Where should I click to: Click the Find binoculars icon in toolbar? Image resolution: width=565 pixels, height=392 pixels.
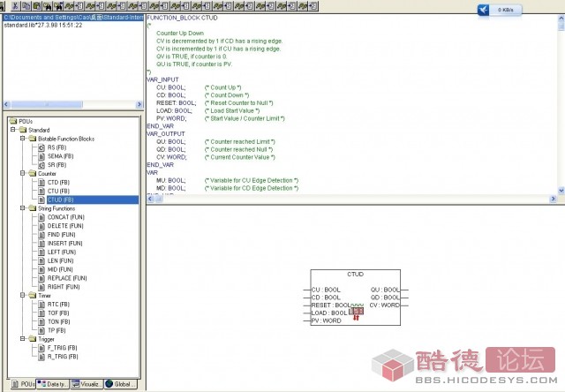tap(47, 5)
